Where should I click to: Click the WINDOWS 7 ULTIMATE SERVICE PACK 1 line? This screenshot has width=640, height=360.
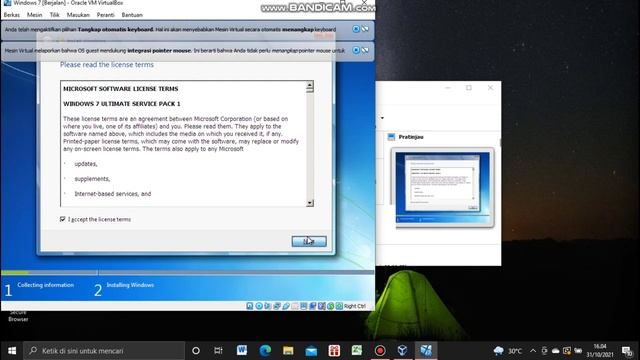click(x=122, y=104)
